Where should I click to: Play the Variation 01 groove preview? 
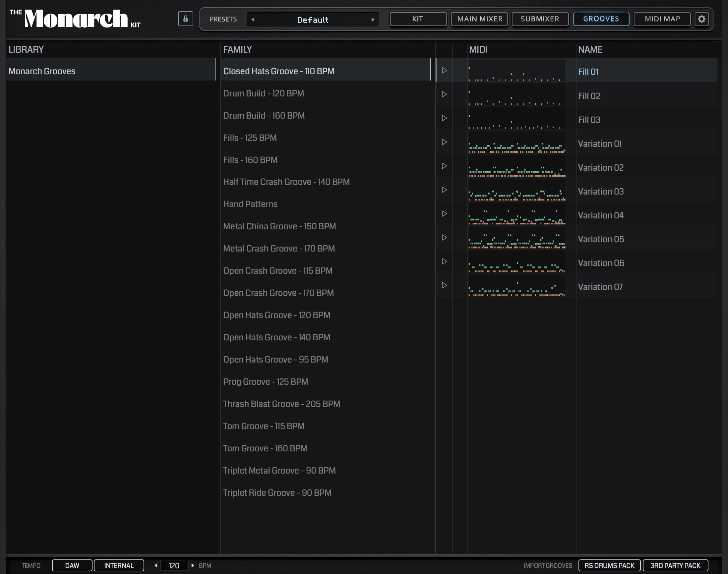click(x=444, y=142)
